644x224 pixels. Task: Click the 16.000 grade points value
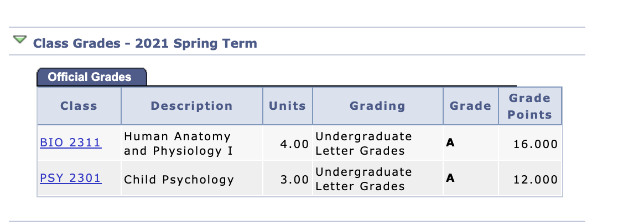pyautogui.click(x=536, y=144)
